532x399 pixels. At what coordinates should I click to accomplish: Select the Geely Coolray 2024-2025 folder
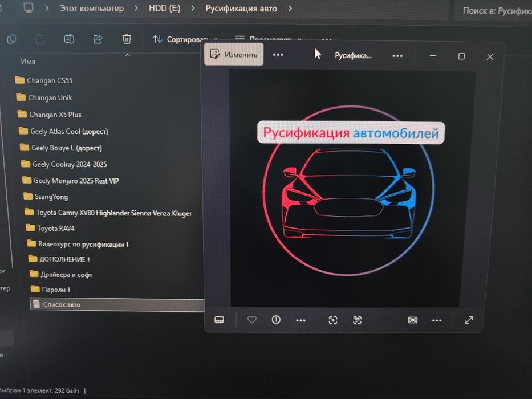tap(63, 165)
